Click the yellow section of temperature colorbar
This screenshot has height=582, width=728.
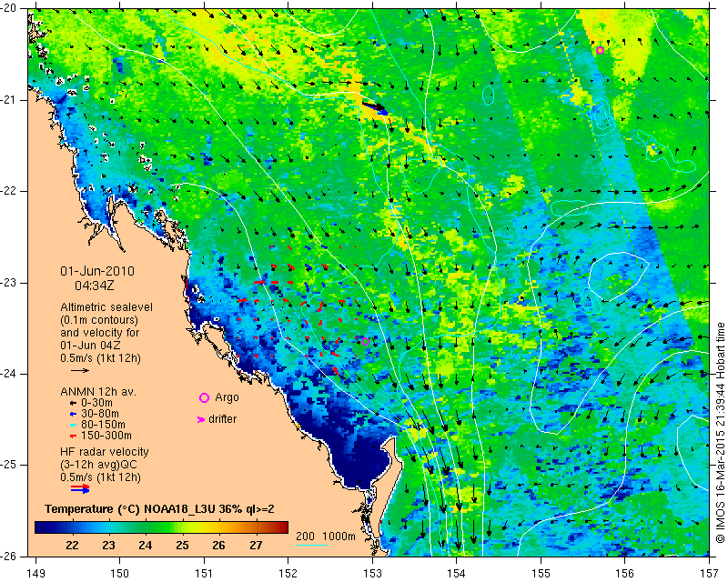[204, 527]
